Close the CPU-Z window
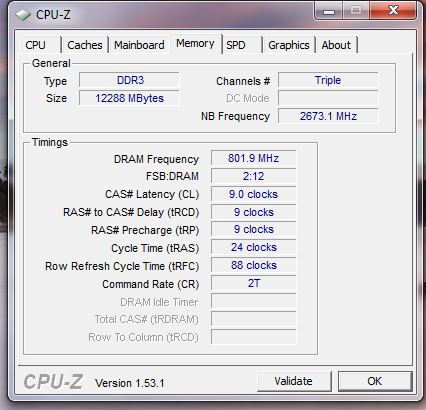The image size is (426, 410). [x=393, y=11]
